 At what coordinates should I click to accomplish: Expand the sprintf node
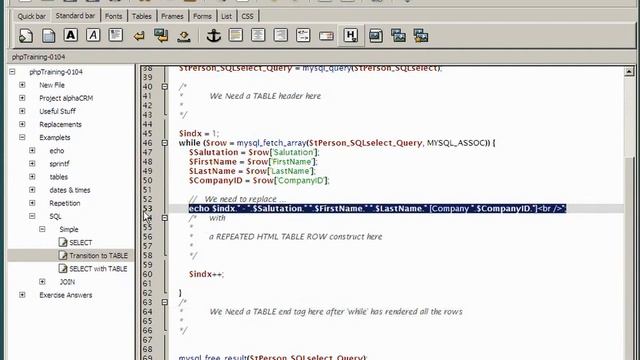point(32,164)
